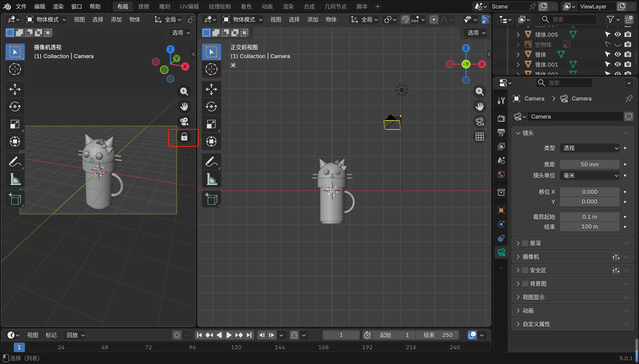Toggle camera view icon in front viewport
The width and height of the screenshot is (639, 364).
[479, 122]
